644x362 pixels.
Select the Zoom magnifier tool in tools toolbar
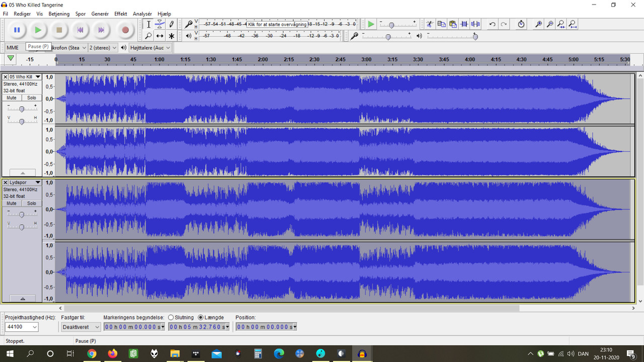[x=148, y=36]
